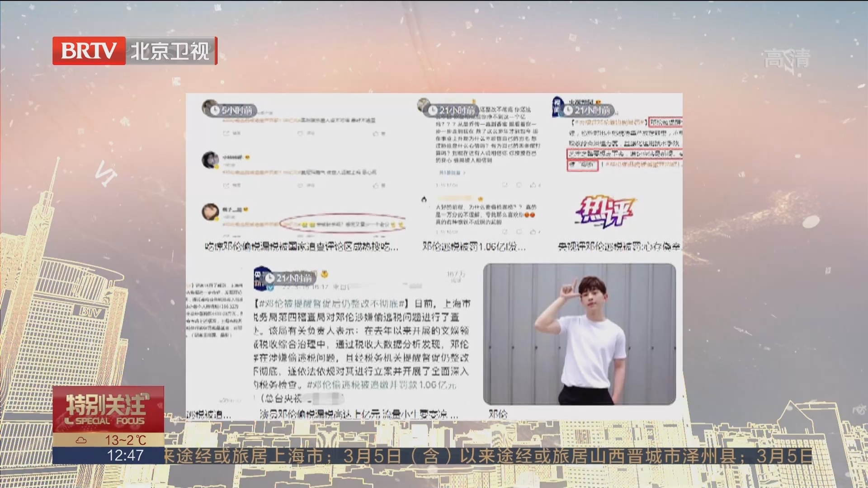Click the VIP crown badge beside the commenter's name

click(249, 157)
